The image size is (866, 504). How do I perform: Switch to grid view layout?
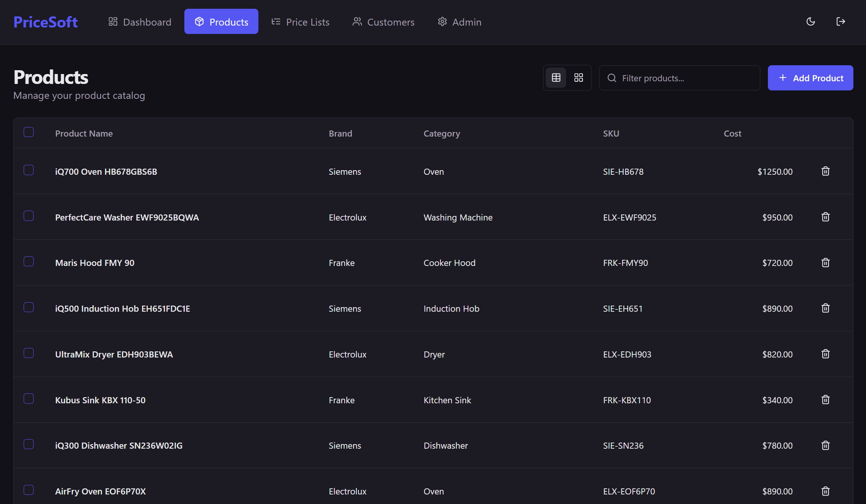579,78
